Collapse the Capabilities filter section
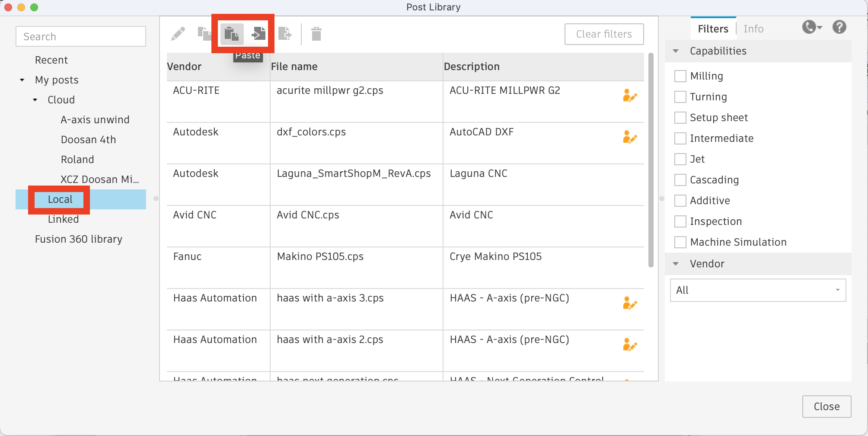Image resolution: width=868 pixels, height=436 pixels. [x=676, y=51]
